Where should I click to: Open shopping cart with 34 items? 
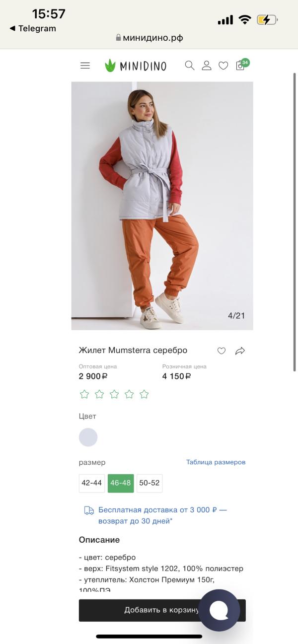(241, 65)
